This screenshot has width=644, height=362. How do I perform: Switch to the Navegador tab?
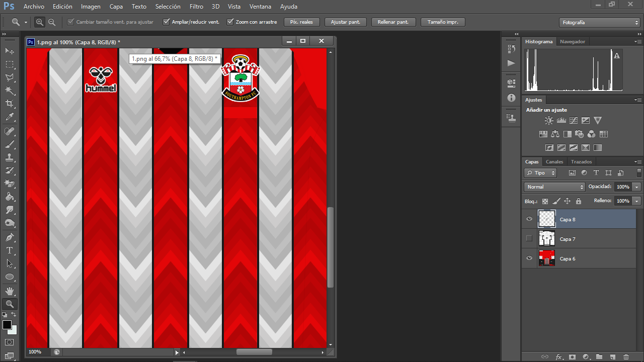coord(573,42)
